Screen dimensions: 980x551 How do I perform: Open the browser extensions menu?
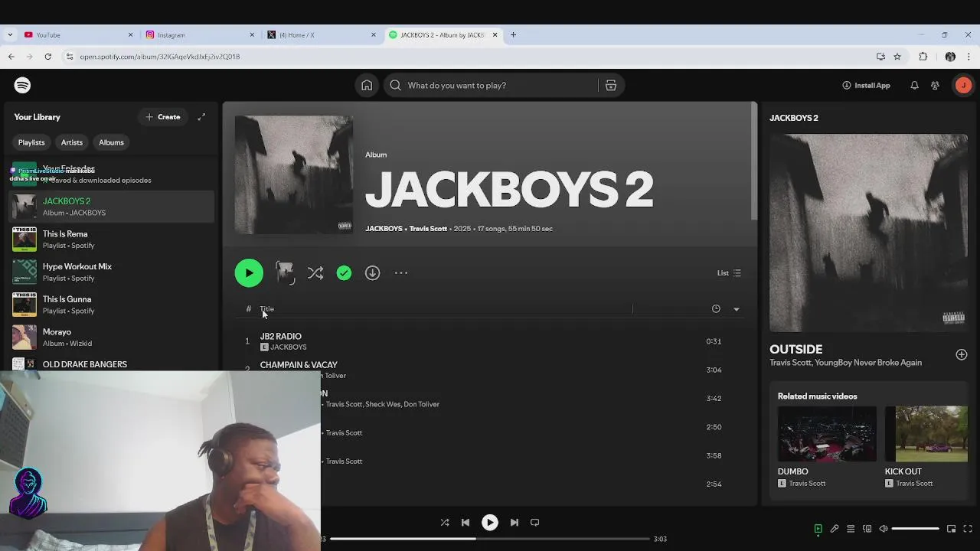(923, 57)
